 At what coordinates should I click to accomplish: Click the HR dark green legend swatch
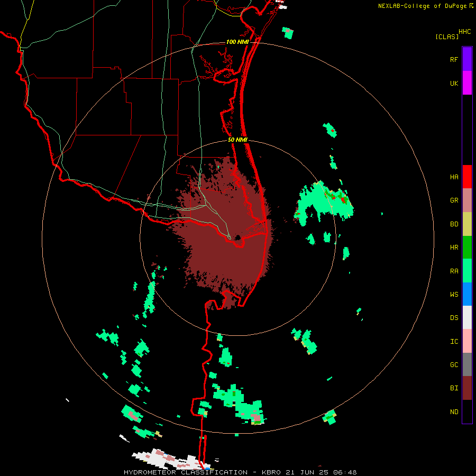(467, 248)
